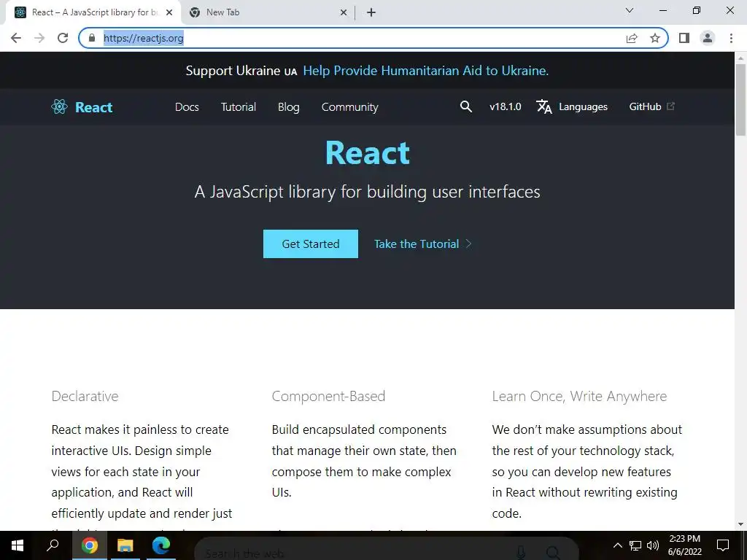
Task: Open Chrome three-dot menu
Action: pyautogui.click(x=731, y=38)
